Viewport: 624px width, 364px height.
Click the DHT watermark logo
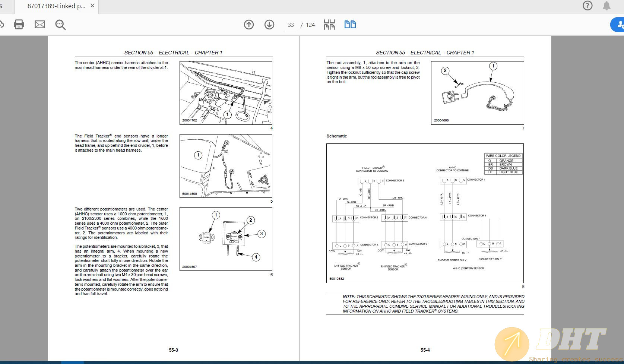pyautogui.click(x=551, y=344)
